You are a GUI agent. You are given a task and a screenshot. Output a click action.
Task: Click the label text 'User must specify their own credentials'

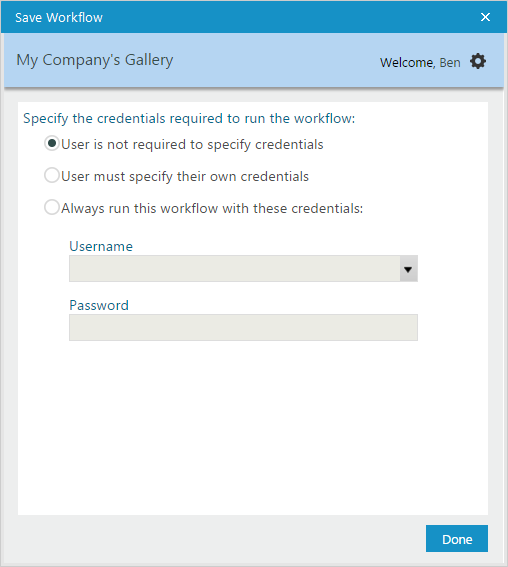185,176
